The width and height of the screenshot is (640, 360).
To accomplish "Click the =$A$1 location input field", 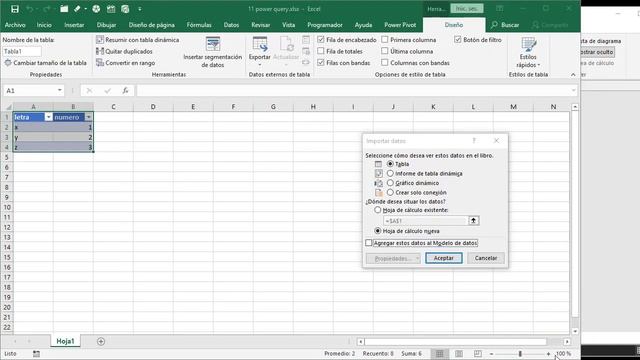I will click(425, 221).
